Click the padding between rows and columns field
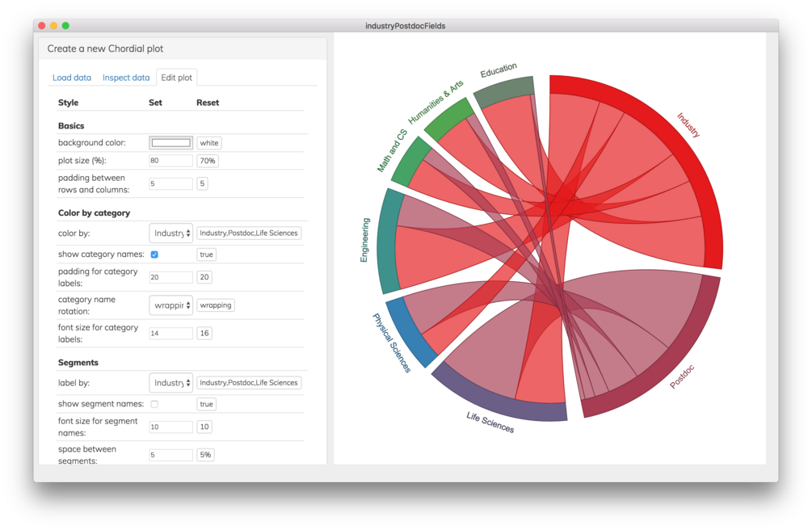The height and width of the screenshot is (530, 812). pyautogui.click(x=171, y=183)
